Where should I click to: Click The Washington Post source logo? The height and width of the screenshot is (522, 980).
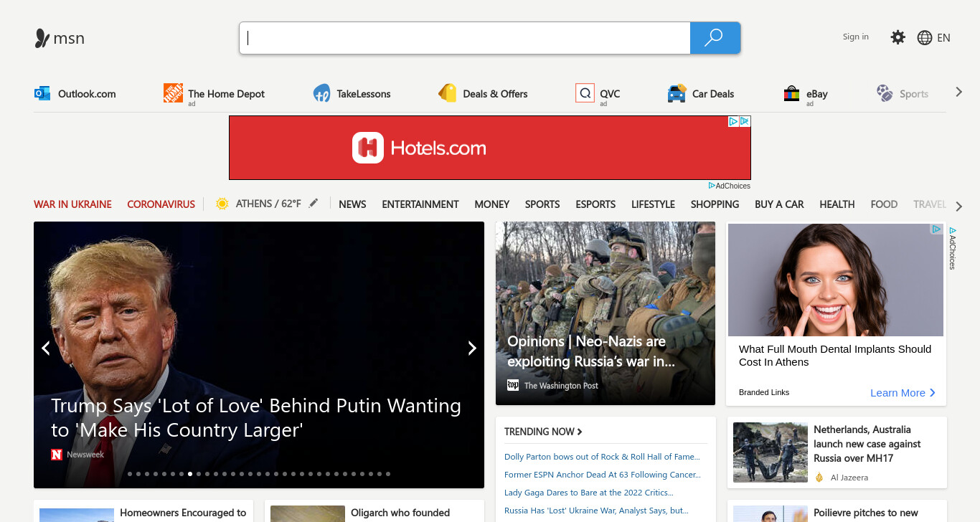[513, 385]
